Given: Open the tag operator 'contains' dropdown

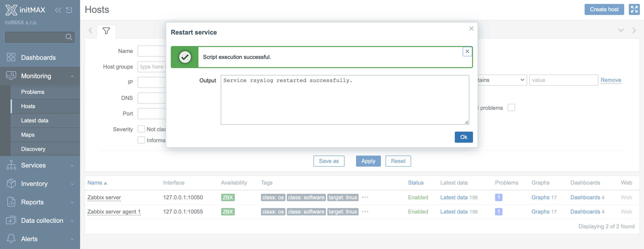Looking at the screenshot, I should tap(502, 80).
